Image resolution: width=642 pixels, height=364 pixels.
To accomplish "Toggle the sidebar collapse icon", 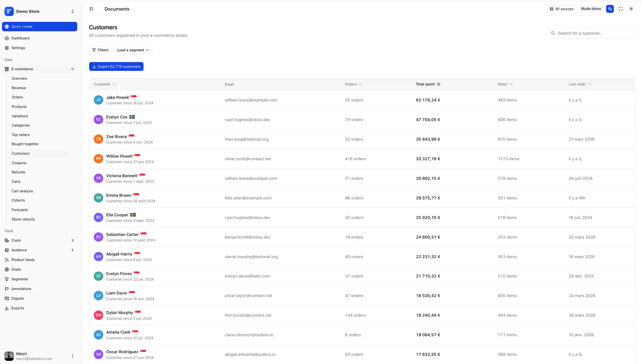I will 91,9.
